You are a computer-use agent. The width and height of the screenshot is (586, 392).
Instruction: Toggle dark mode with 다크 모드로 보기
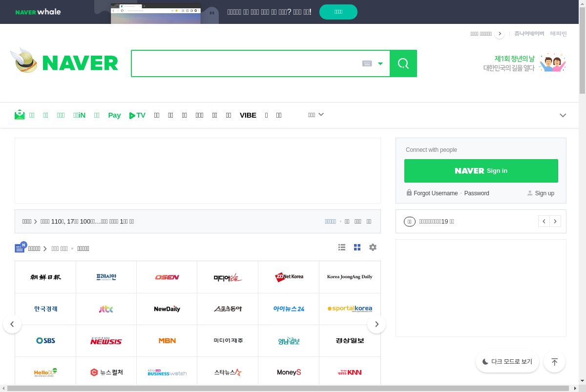coord(507,362)
